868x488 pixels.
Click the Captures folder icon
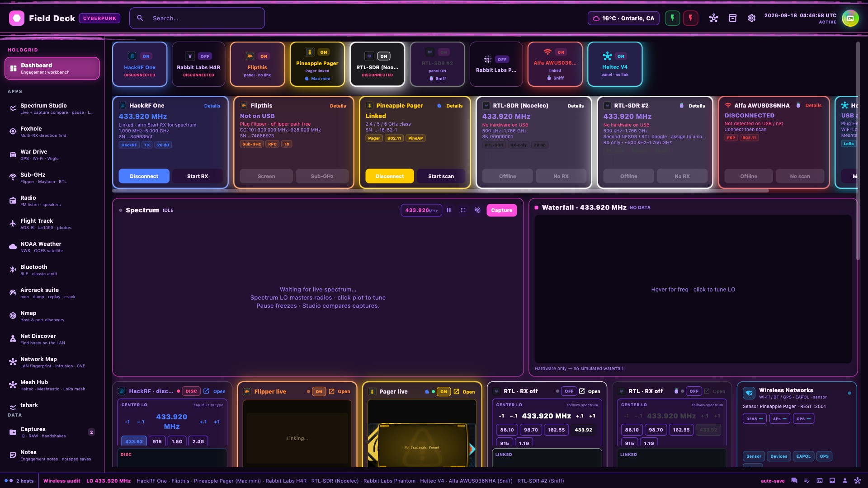(x=13, y=432)
